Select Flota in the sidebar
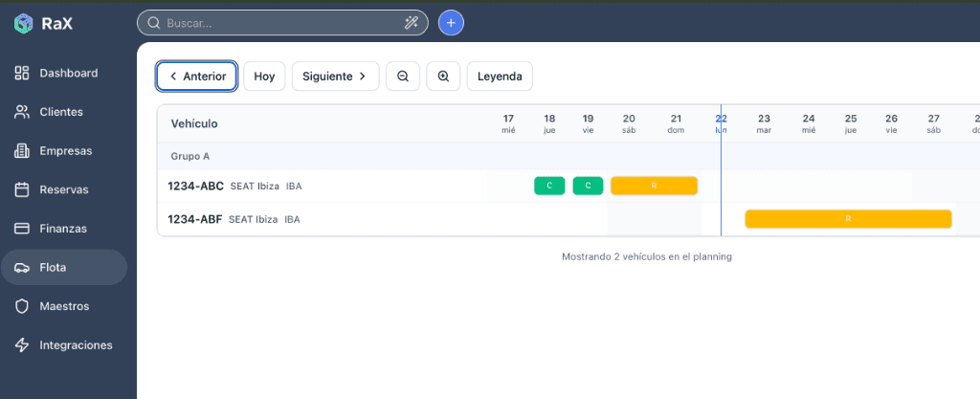 coord(53,268)
